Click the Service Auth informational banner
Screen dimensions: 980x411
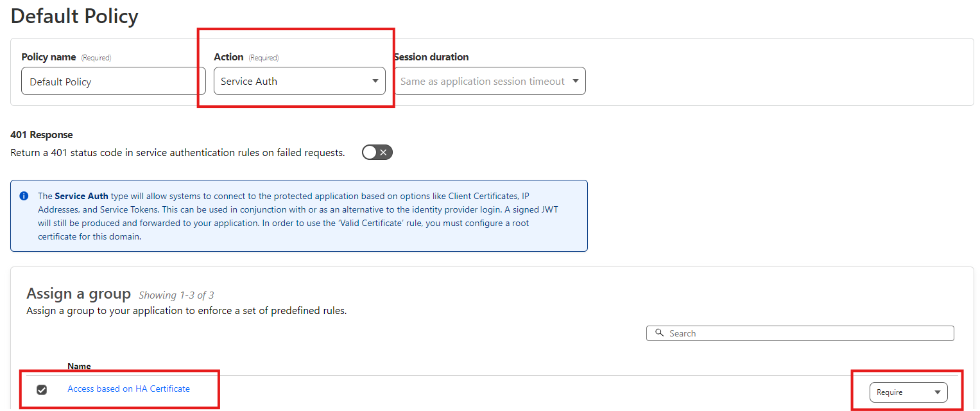pos(298,215)
